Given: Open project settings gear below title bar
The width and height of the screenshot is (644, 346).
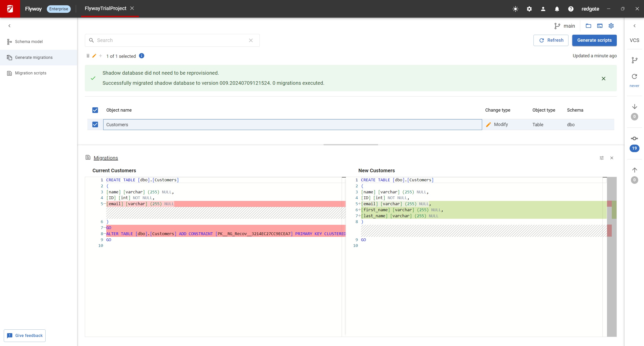Looking at the screenshot, I should click(x=611, y=26).
